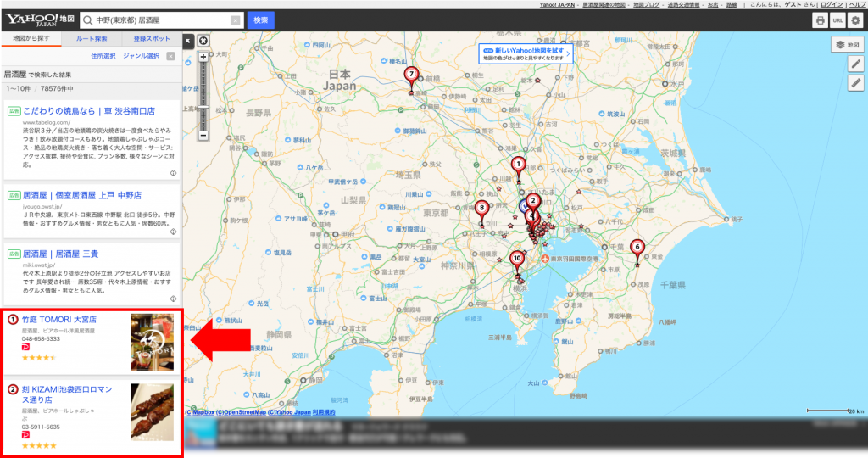The image size is (868, 458).
Task: Click the map zoom level slider track
Action: point(203,96)
